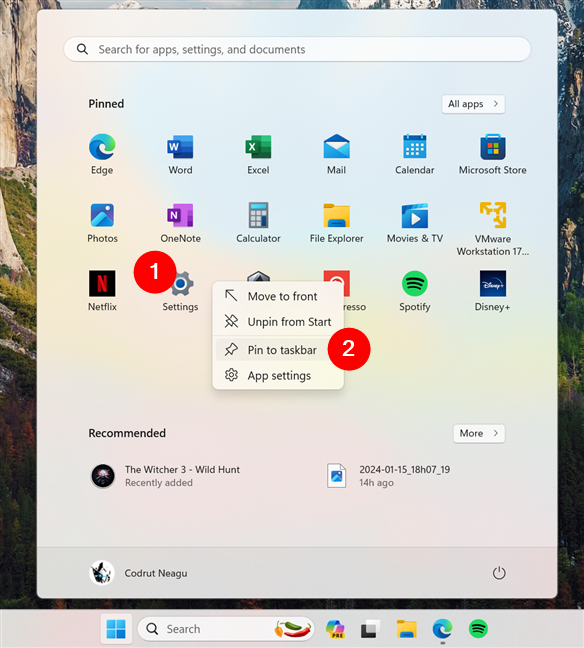Open VMware Workstation 17 icon
Screen dimensions: 584x648
[x=493, y=229]
